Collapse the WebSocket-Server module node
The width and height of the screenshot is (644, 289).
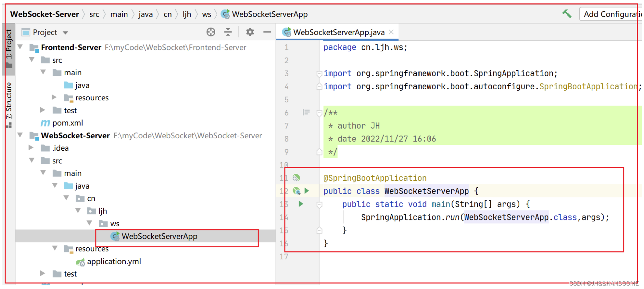(x=20, y=135)
